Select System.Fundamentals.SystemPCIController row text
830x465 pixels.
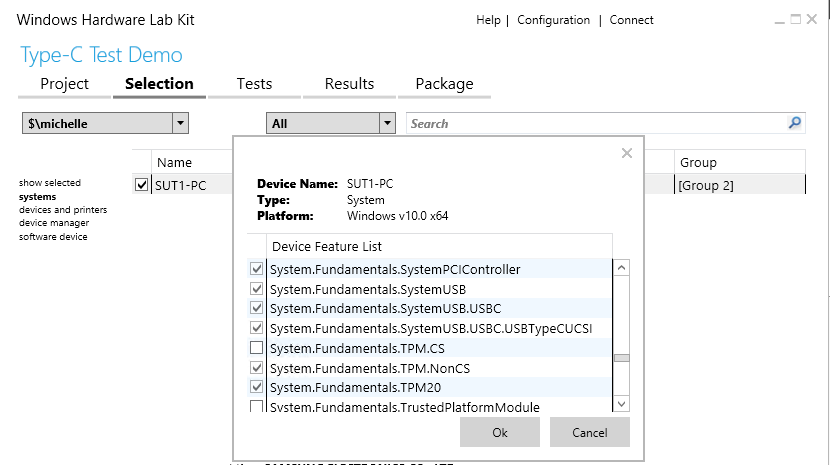[x=395, y=269]
